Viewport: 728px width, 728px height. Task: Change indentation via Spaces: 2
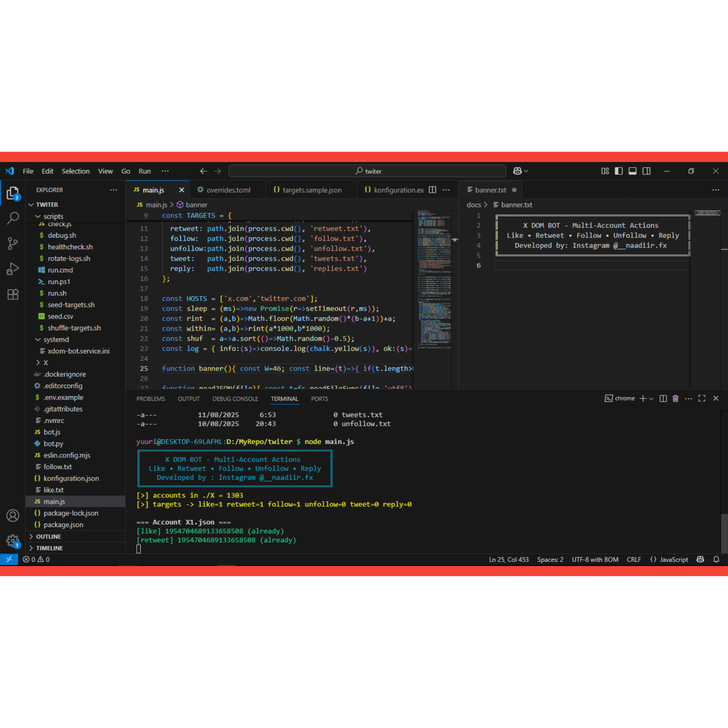click(x=550, y=560)
